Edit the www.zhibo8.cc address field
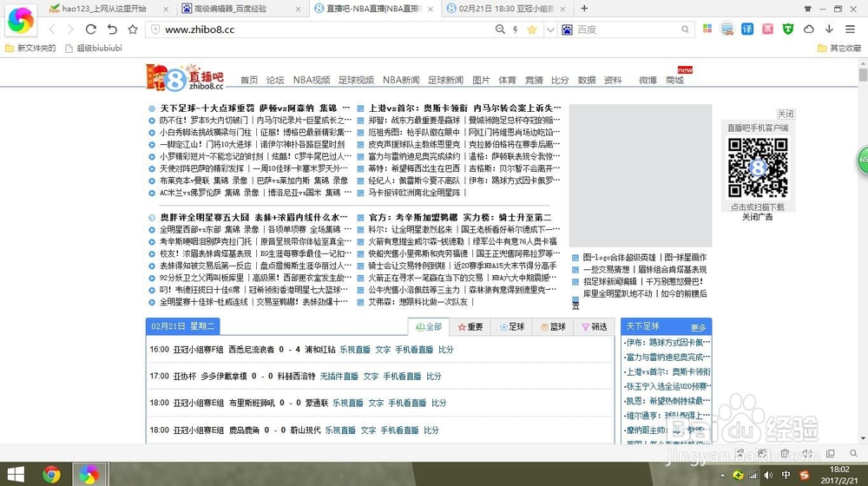Viewport: 868px width, 486px height. 326,30
